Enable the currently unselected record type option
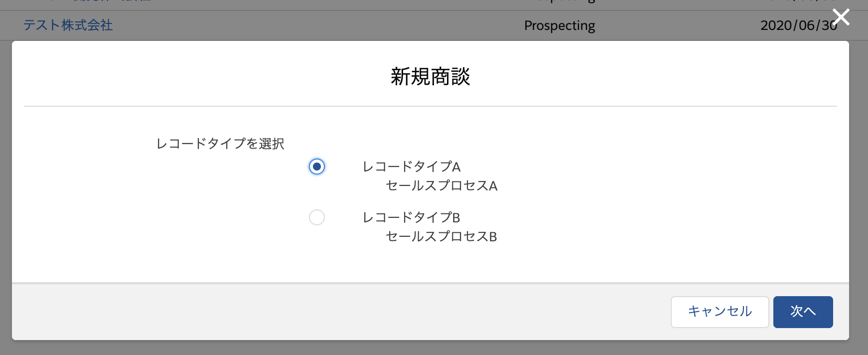 click(x=317, y=218)
